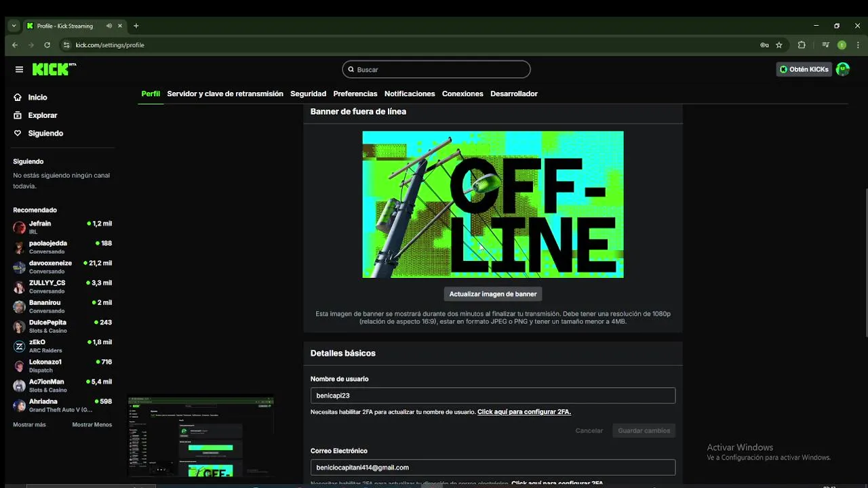The width and height of the screenshot is (868, 488).
Task: Click the Buscar search field
Action: coord(436,69)
